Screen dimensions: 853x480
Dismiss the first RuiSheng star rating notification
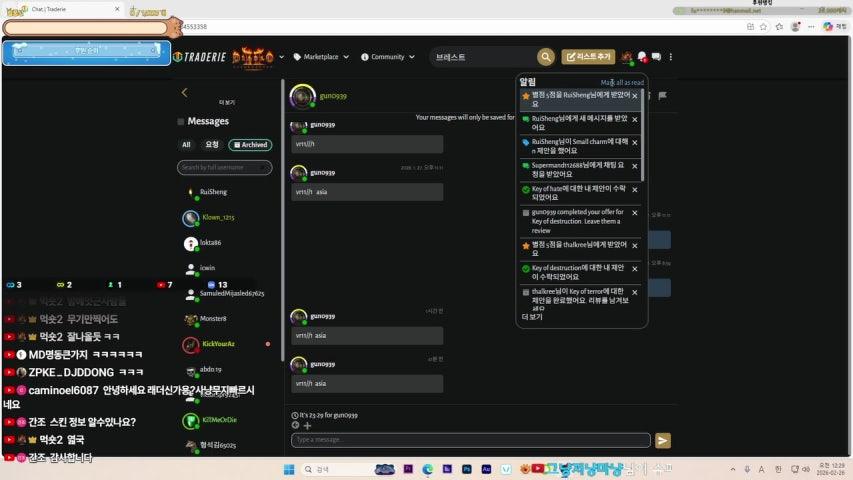click(635, 96)
